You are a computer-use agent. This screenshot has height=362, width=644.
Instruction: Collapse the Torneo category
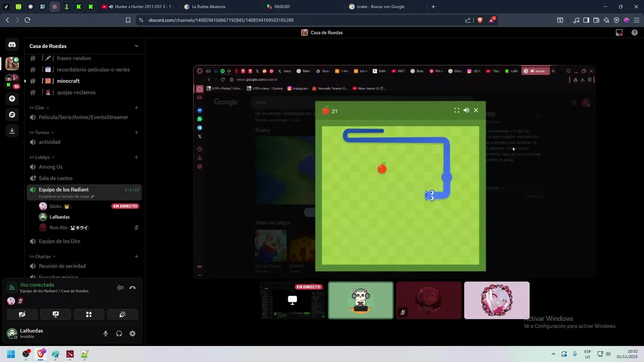42,133
